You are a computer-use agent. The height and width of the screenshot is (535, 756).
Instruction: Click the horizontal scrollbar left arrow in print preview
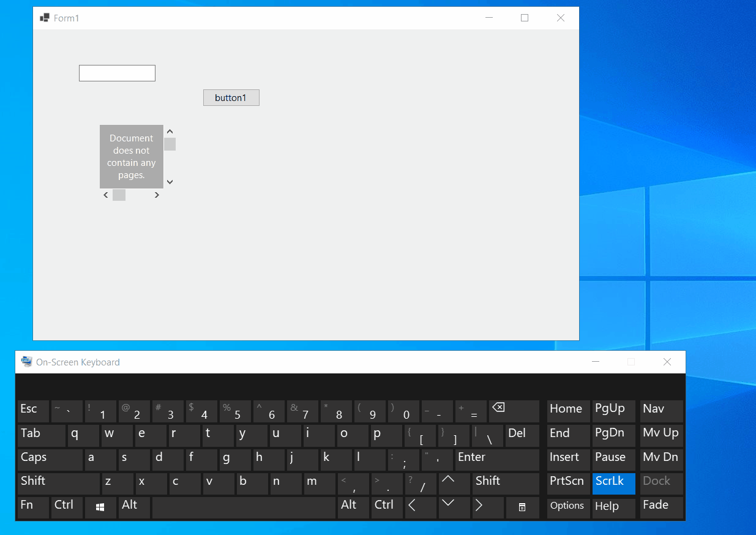[106, 195]
